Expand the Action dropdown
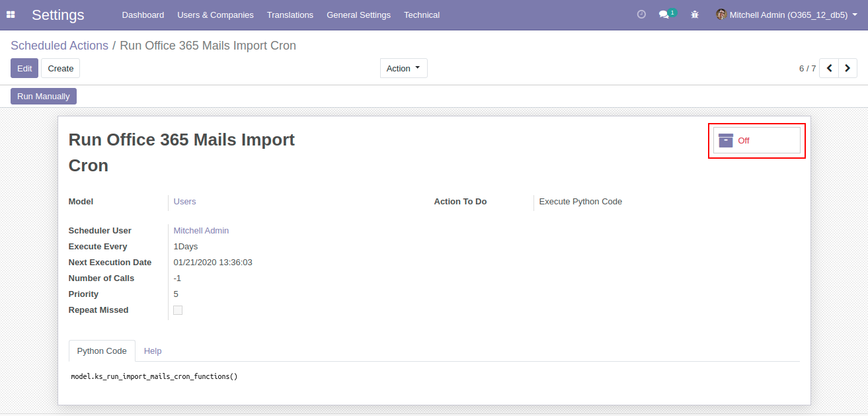This screenshot has width=868, height=416. pos(403,68)
